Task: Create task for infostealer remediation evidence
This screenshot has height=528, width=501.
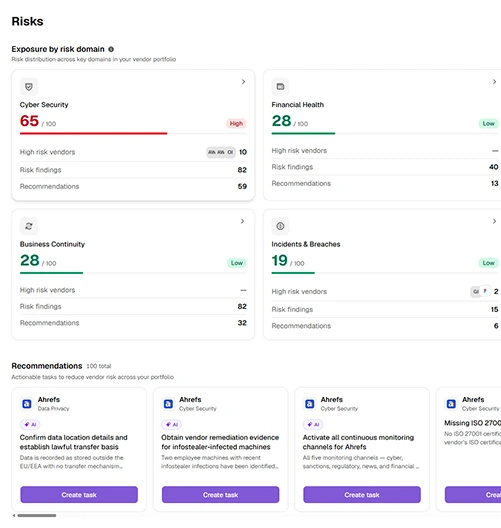Action: click(221, 495)
